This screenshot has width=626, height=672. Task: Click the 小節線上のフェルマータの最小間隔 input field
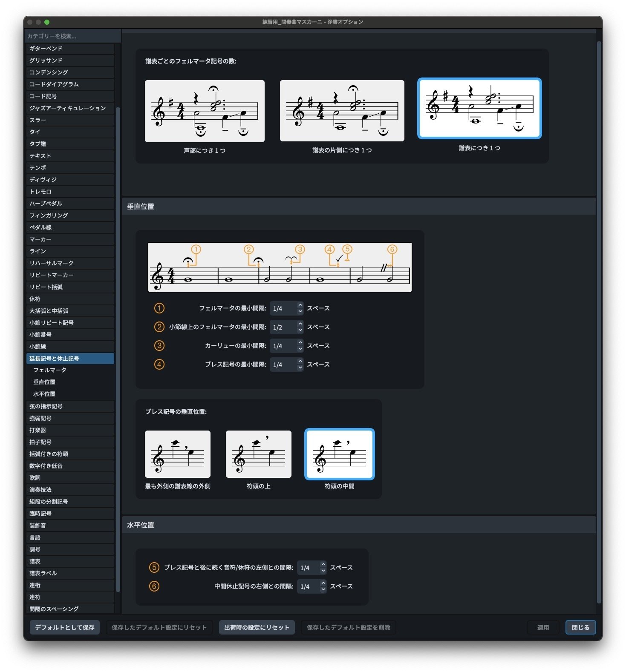click(283, 327)
